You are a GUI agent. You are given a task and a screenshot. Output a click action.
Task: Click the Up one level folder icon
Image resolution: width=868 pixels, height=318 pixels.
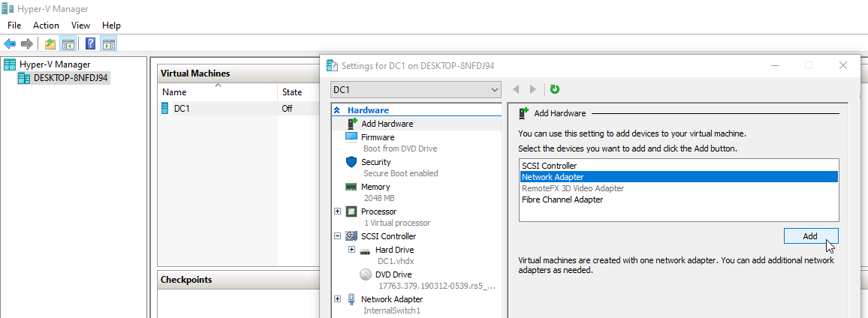point(50,43)
